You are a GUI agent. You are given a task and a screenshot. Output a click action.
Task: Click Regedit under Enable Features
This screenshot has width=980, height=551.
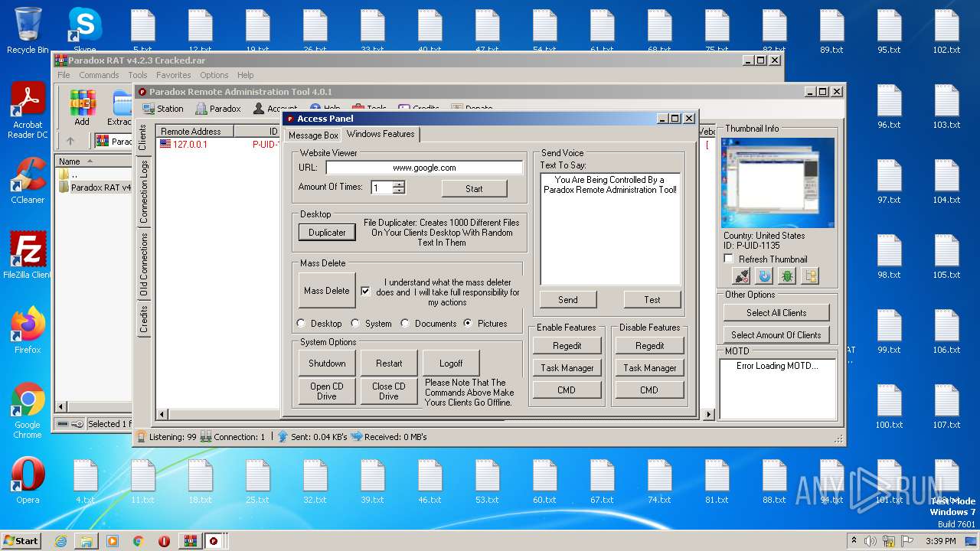[x=567, y=345]
